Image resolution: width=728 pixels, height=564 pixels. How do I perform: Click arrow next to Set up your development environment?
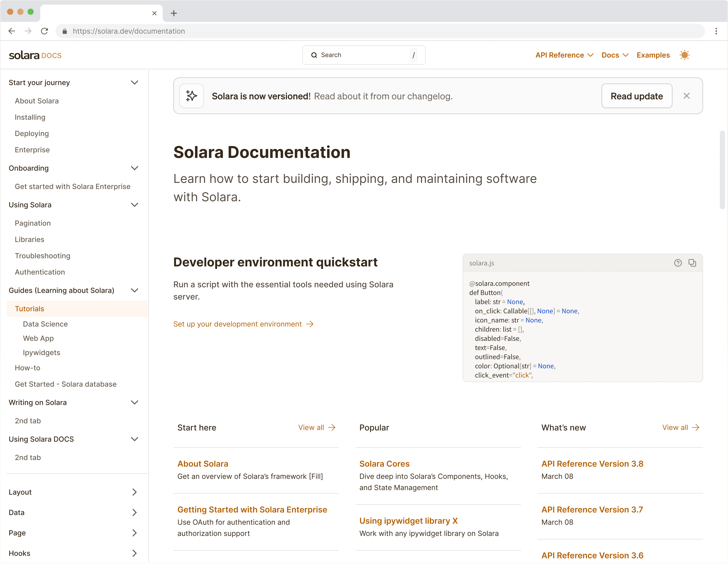[310, 324]
